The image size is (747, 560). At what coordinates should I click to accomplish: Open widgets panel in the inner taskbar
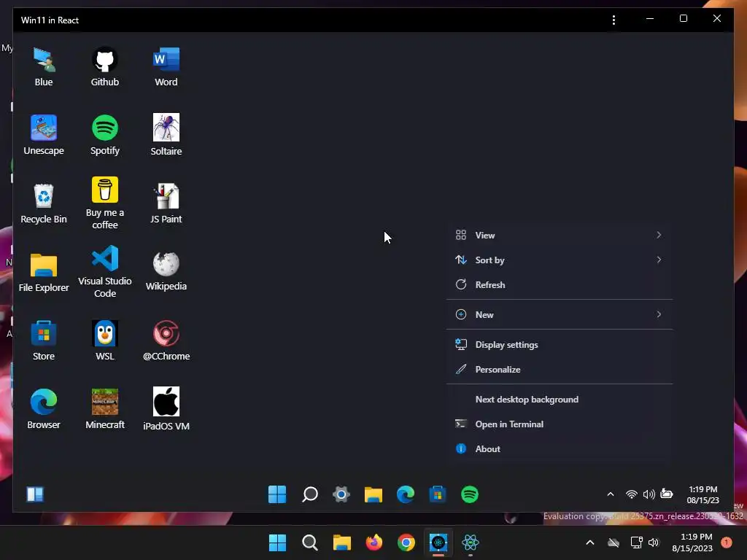(35, 494)
